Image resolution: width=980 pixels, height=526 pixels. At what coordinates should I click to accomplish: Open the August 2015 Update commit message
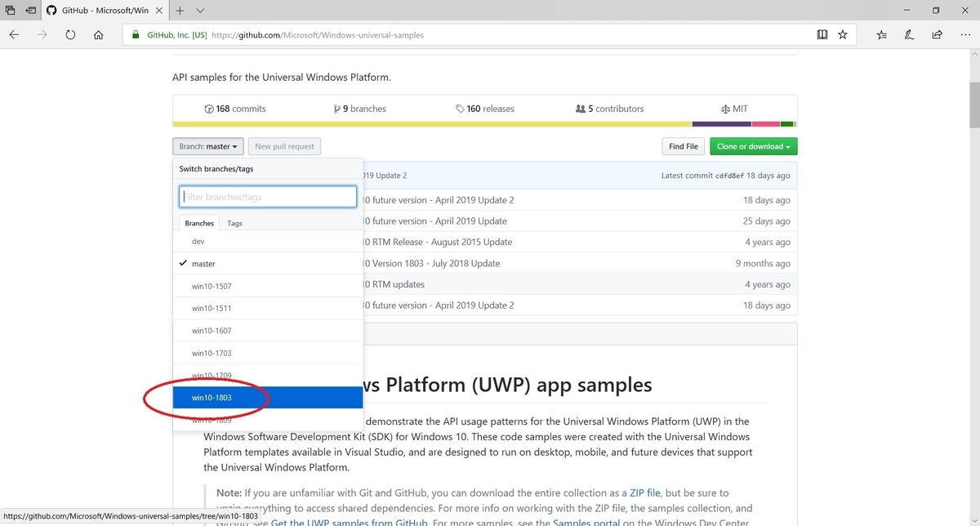[437, 242]
